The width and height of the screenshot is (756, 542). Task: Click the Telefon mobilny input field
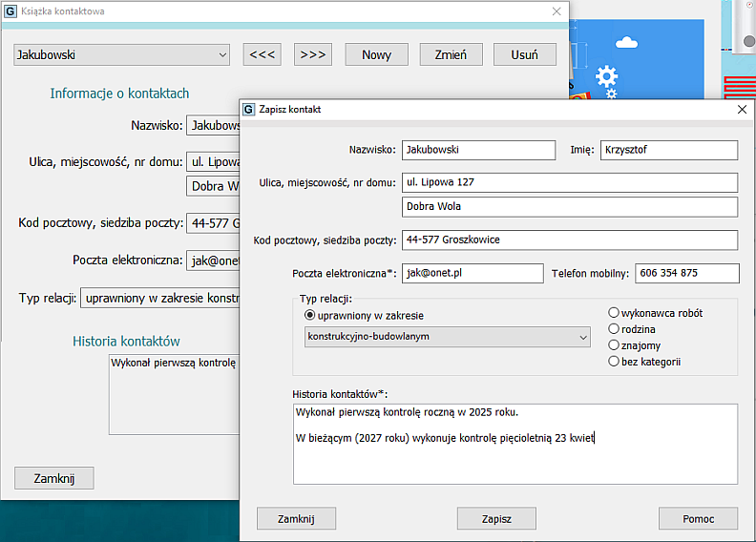(686, 273)
